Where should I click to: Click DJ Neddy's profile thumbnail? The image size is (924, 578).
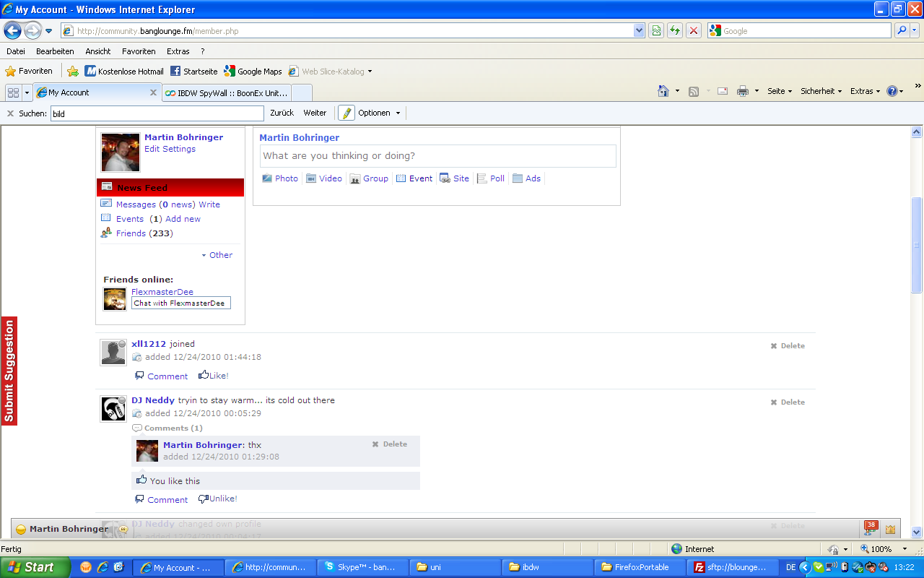tap(113, 409)
